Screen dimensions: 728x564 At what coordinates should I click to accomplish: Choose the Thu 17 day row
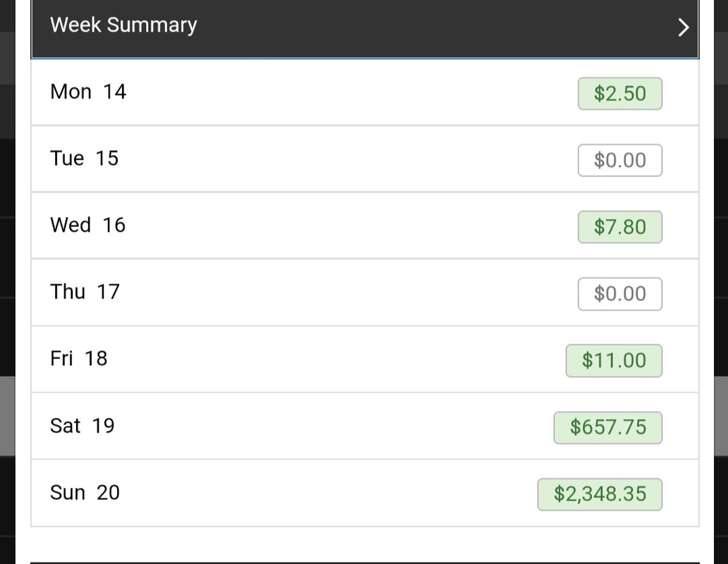(x=365, y=292)
